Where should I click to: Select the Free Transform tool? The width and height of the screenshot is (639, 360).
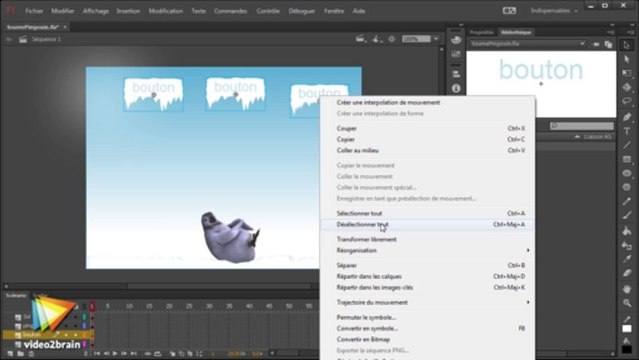tap(627, 73)
